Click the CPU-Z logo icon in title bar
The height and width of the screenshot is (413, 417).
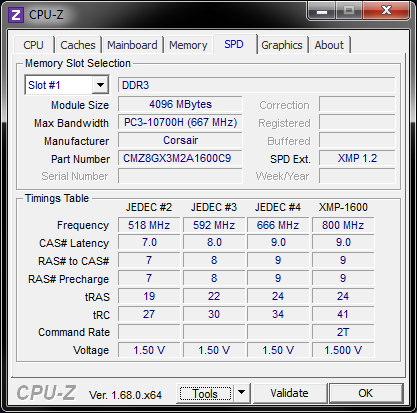16,15
